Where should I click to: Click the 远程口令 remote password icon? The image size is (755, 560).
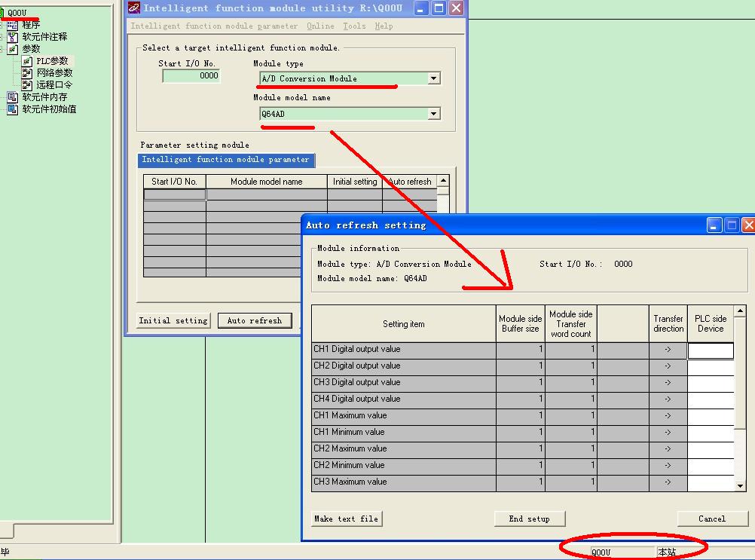[x=28, y=85]
